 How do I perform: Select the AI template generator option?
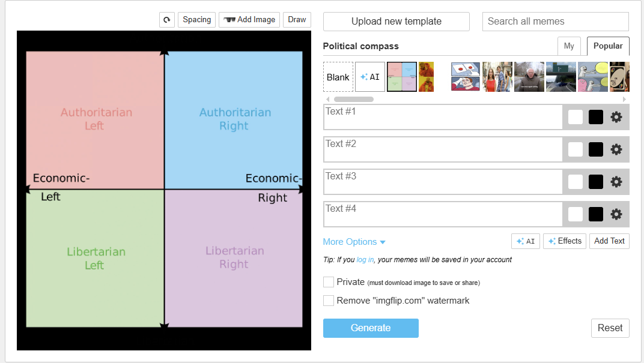(369, 77)
